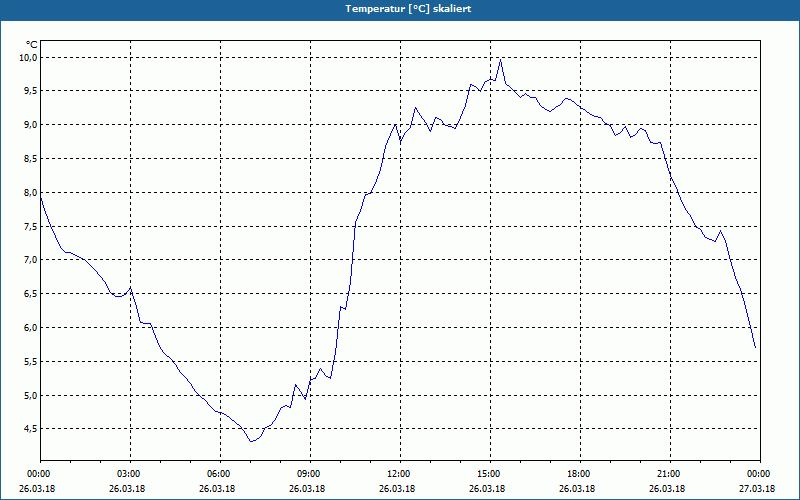800x500 pixels.
Task: Pick the '18:00' time label
Action: (580, 474)
